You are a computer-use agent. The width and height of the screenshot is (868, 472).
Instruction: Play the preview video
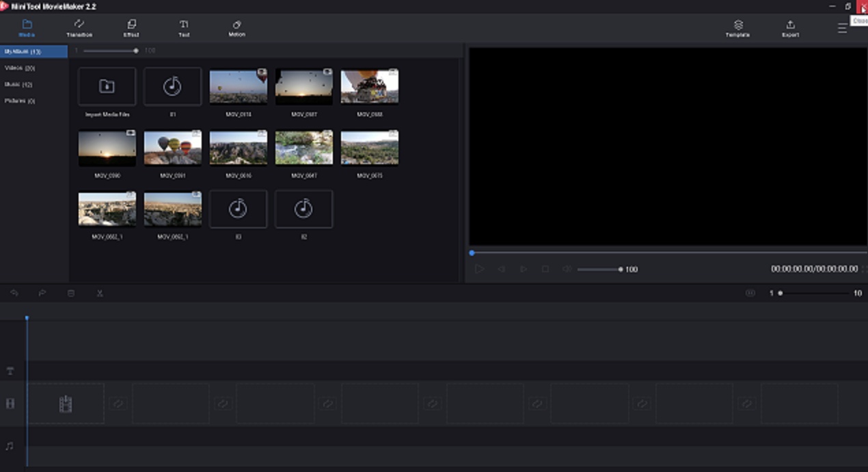(x=480, y=270)
